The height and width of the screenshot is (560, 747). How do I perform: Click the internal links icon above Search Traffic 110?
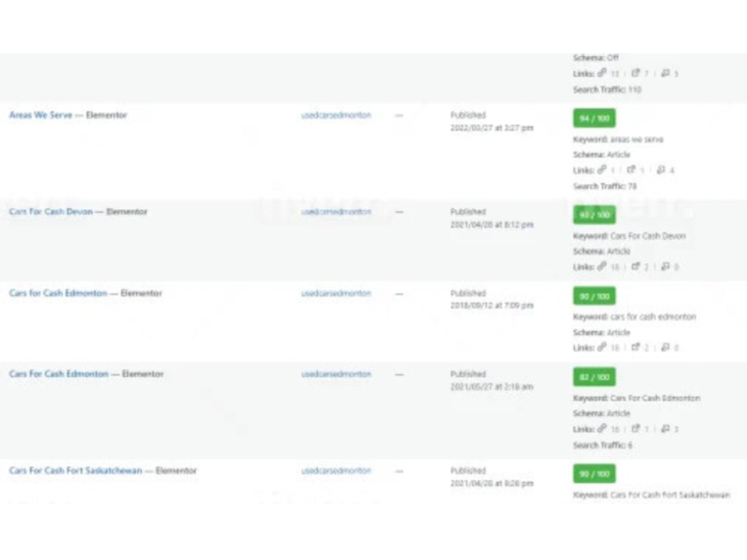(x=602, y=73)
